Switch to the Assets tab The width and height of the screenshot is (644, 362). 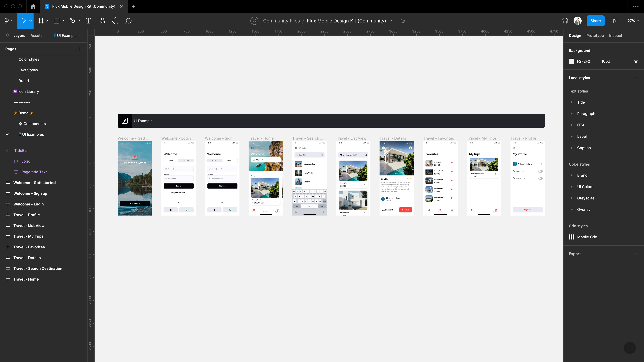tap(36, 36)
